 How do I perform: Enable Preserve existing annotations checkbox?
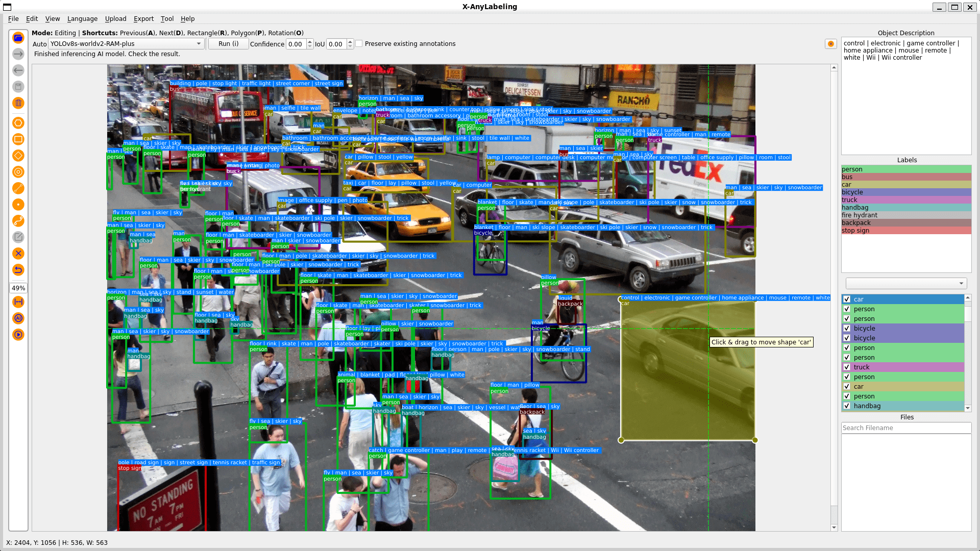359,44
